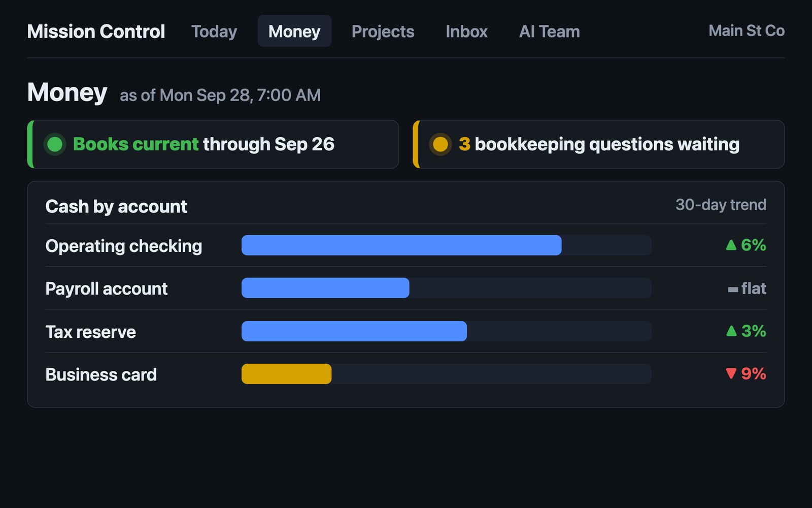The width and height of the screenshot is (812, 508).
Task: Open the 3 bookkeeping questions waiting card
Action: 599,144
